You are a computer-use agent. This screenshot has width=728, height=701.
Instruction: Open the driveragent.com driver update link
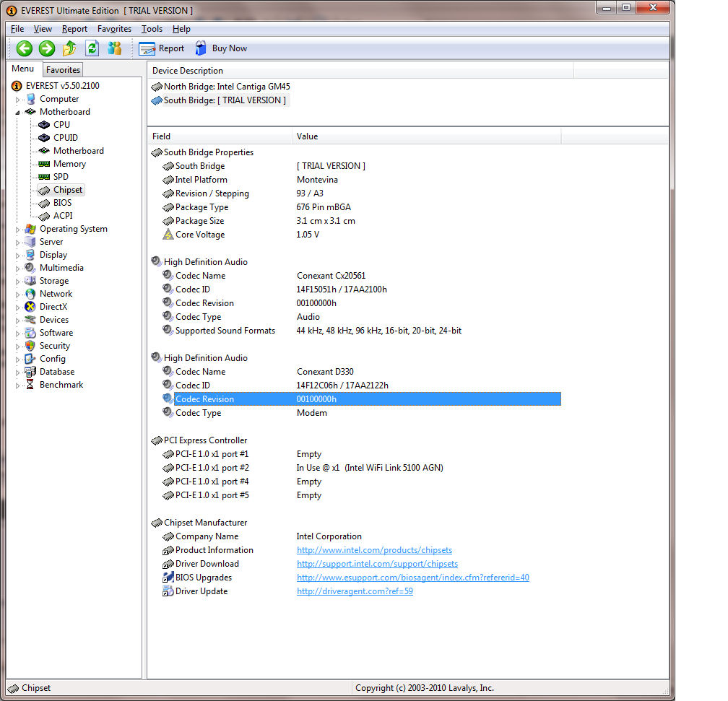[x=355, y=591]
